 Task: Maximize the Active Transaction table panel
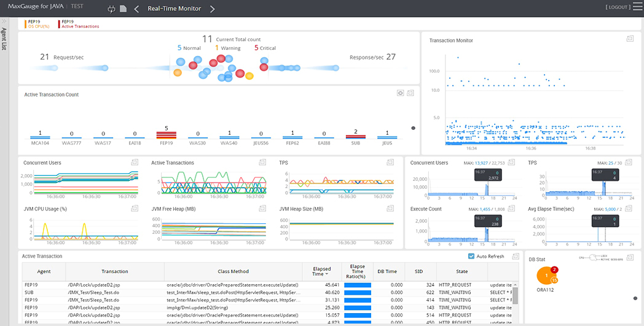coord(516,256)
